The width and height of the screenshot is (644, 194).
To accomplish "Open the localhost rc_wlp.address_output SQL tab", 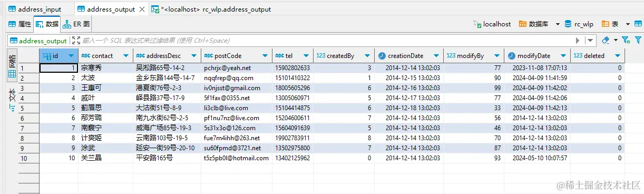I will (211, 9).
